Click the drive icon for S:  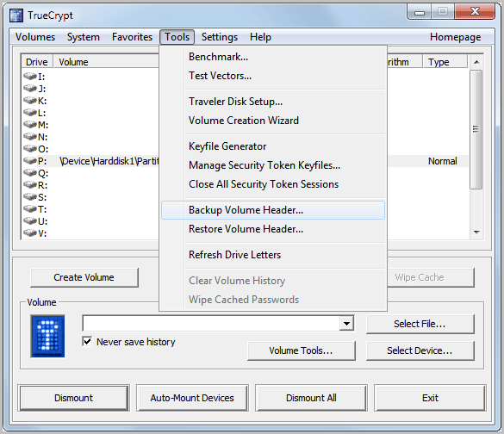[30, 197]
